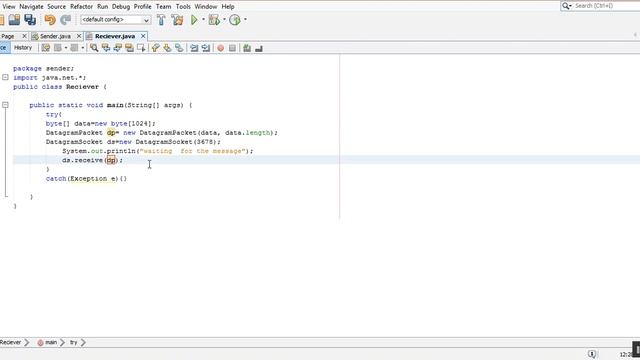Undo the last edit

pyautogui.click(x=50, y=20)
